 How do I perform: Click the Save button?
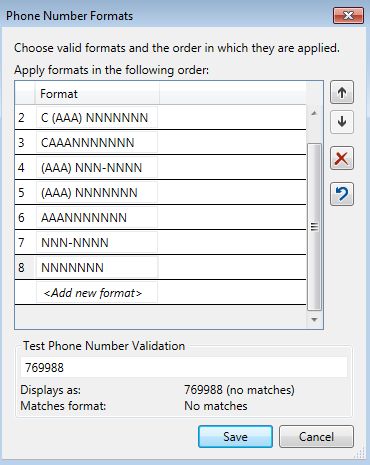(x=235, y=437)
